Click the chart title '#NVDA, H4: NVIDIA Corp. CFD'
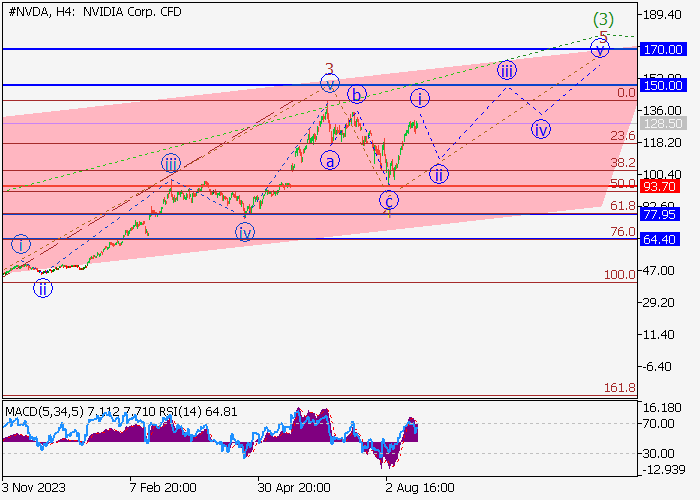Image resolution: width=700 pixels, height=500 pixels. click(95, 12)
